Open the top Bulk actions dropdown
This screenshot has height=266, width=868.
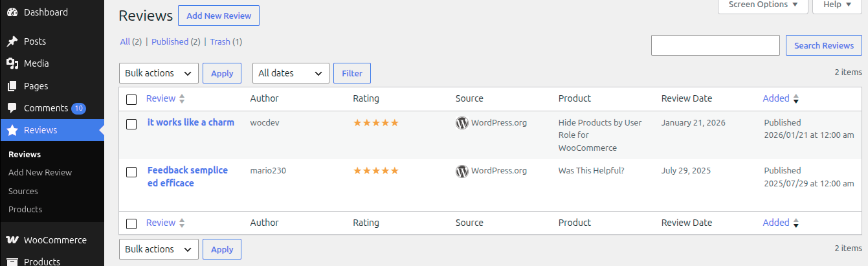tap(159, 73)
